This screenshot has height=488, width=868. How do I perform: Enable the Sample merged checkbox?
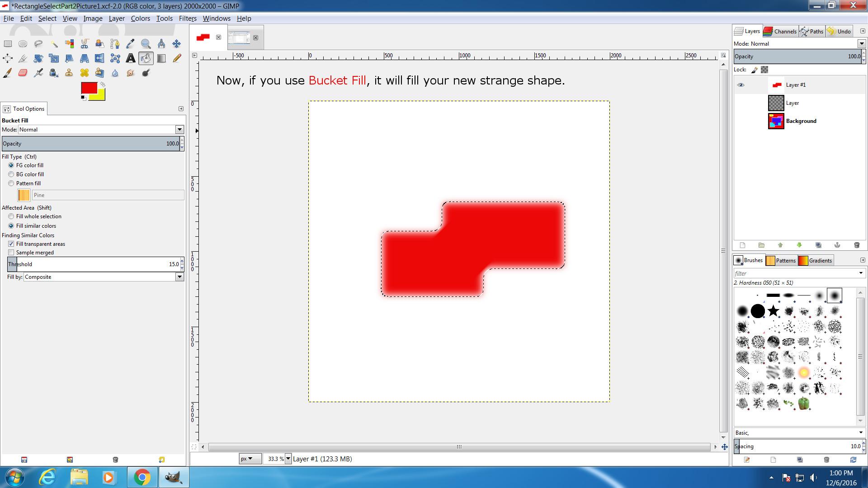coord(11,253)
